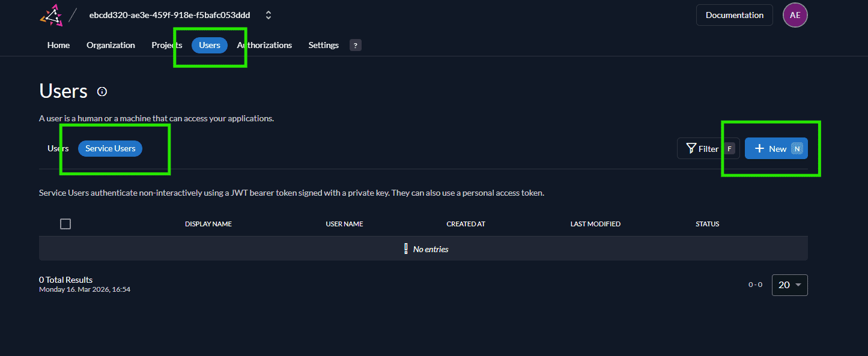Create a user with the New button
The image size is (868, 356).
[776, 148]
